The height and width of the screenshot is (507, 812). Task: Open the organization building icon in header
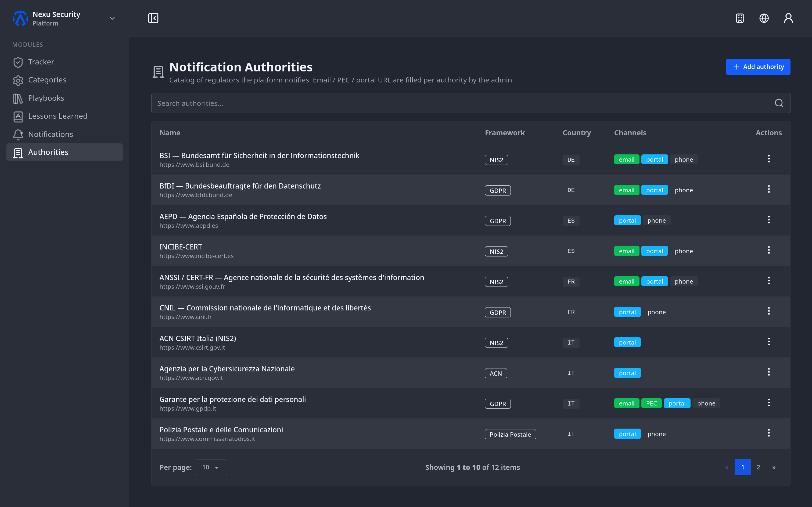click(x=740, y=18)
